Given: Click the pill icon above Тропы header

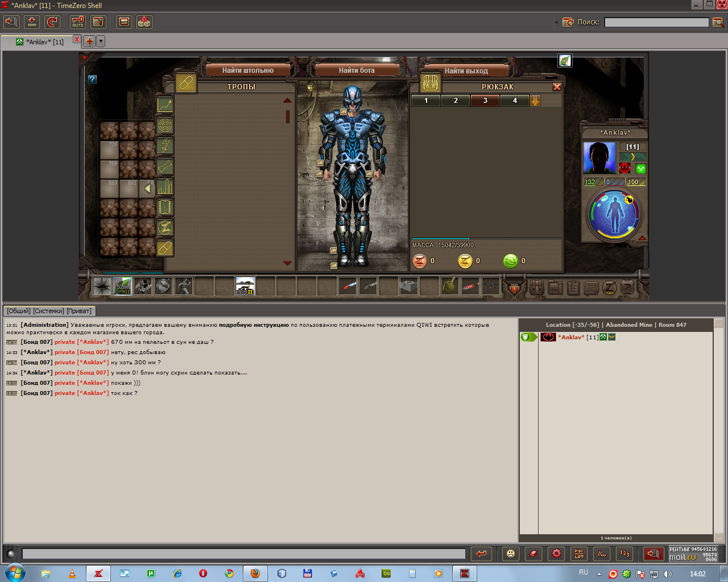Looking at the screenshot, I should tap(186, 83).
